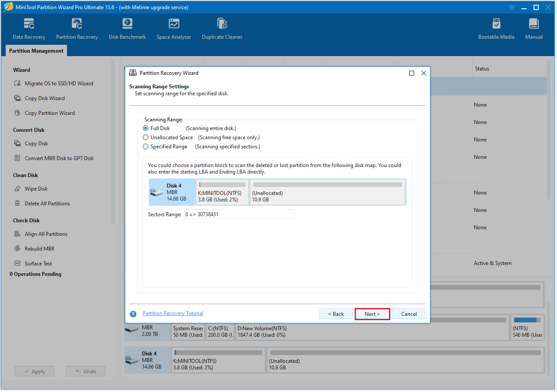Open the hamburger menu at top right

511,7
